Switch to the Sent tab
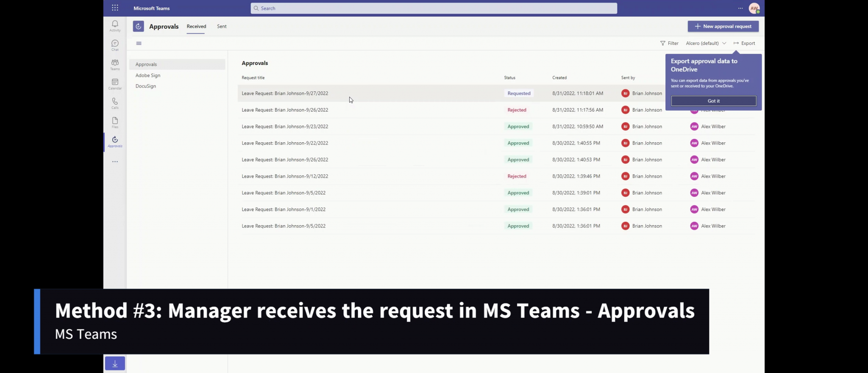Viewport: 868px width, 373px height. point(222,26)
